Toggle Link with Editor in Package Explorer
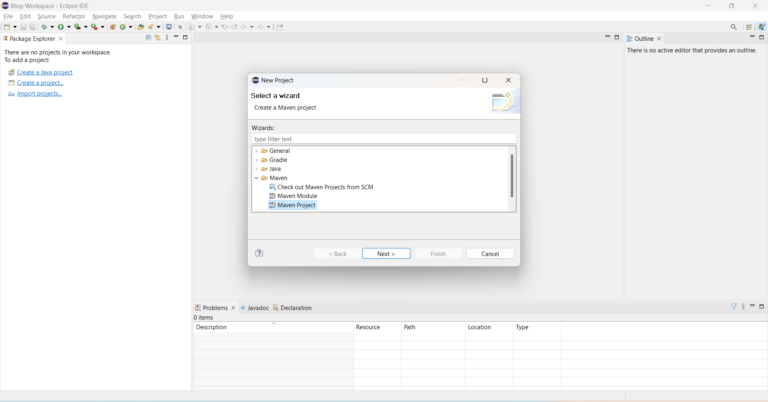 [x=157, y=38]
